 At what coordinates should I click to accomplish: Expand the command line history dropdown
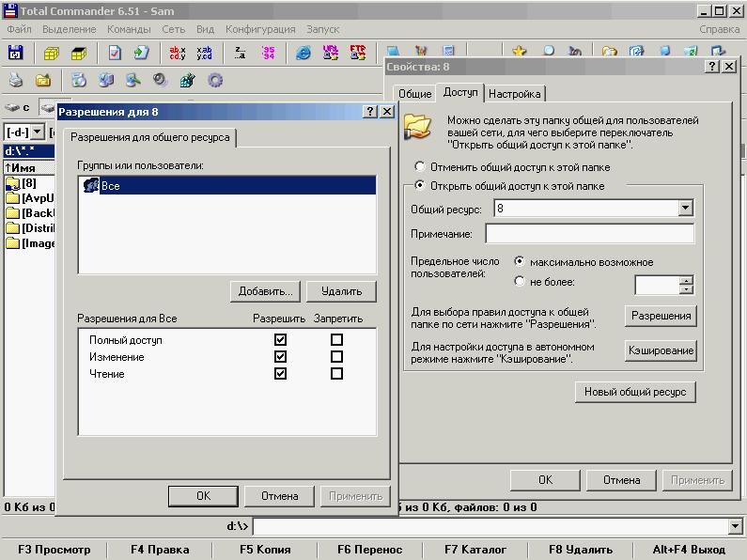pos(735,526)
